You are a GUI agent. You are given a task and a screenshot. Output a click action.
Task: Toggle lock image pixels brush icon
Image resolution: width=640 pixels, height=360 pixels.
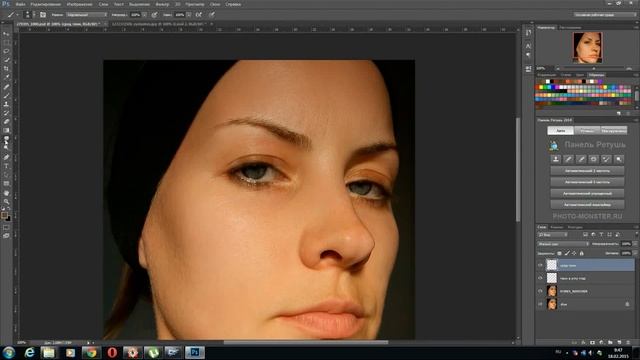pyautogui.click(x=567, y=253)
